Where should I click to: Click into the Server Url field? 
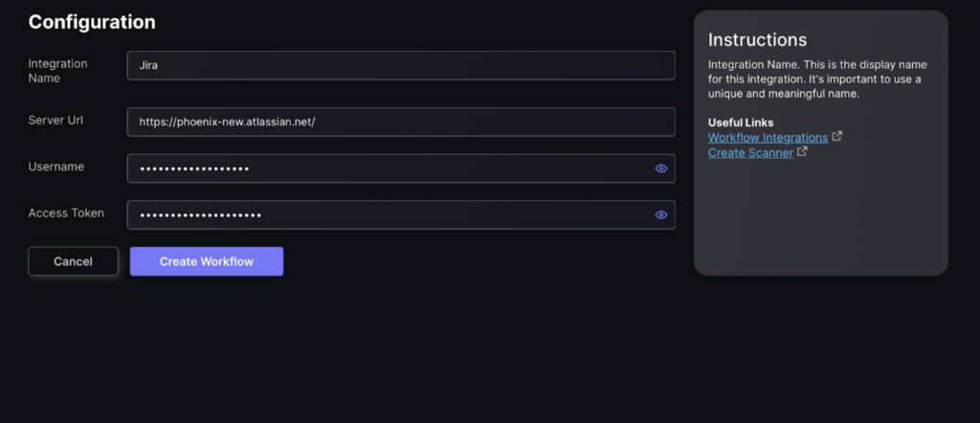(x=401, y=122)
